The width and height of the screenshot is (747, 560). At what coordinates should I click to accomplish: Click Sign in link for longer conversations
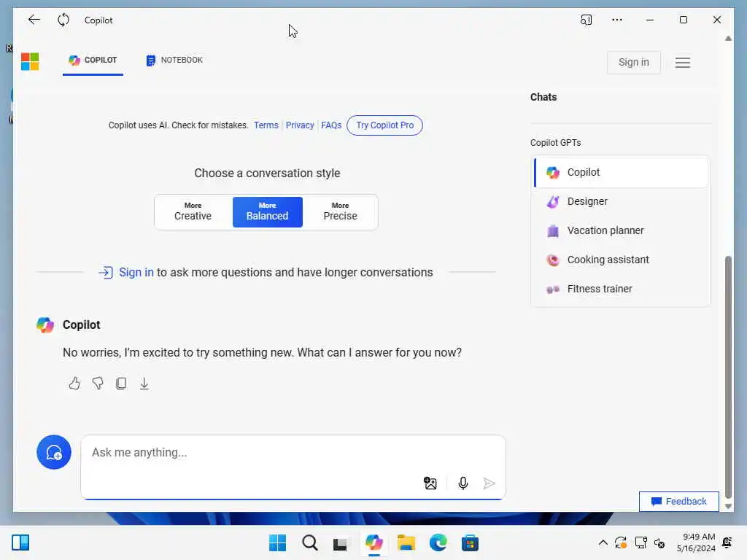(x=136, y=273)
